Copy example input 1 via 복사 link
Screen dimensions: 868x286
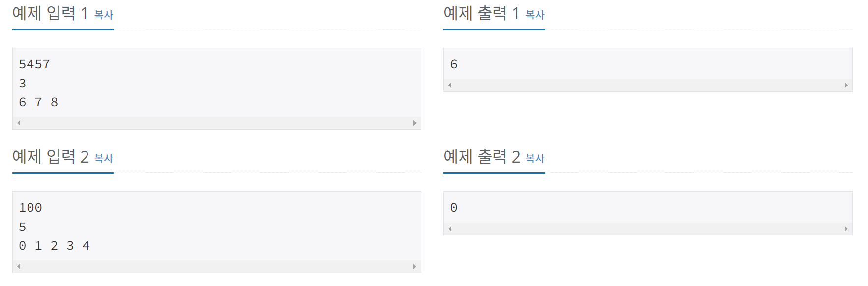coord(104,15)
